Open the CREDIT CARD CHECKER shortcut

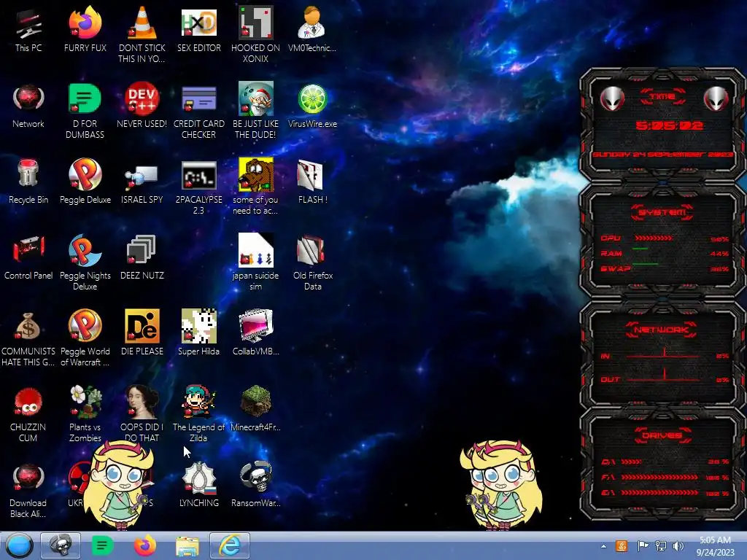tap(198, 111)
